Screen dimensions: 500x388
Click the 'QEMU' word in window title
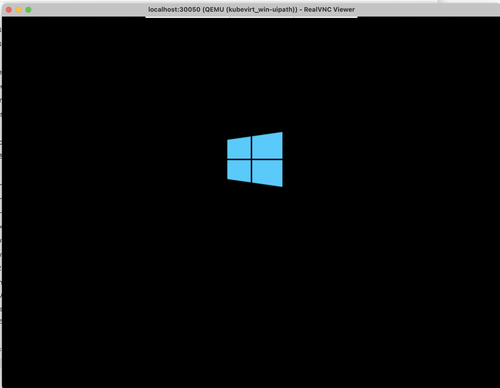(x=214, y=9)
